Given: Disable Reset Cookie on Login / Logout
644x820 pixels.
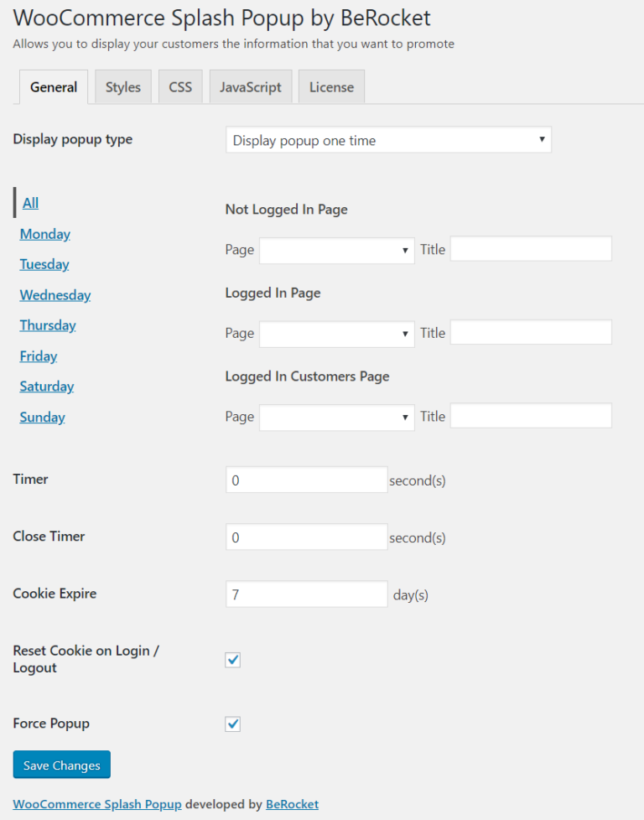Looking at the screenshot, I should (x=232, y=660).
